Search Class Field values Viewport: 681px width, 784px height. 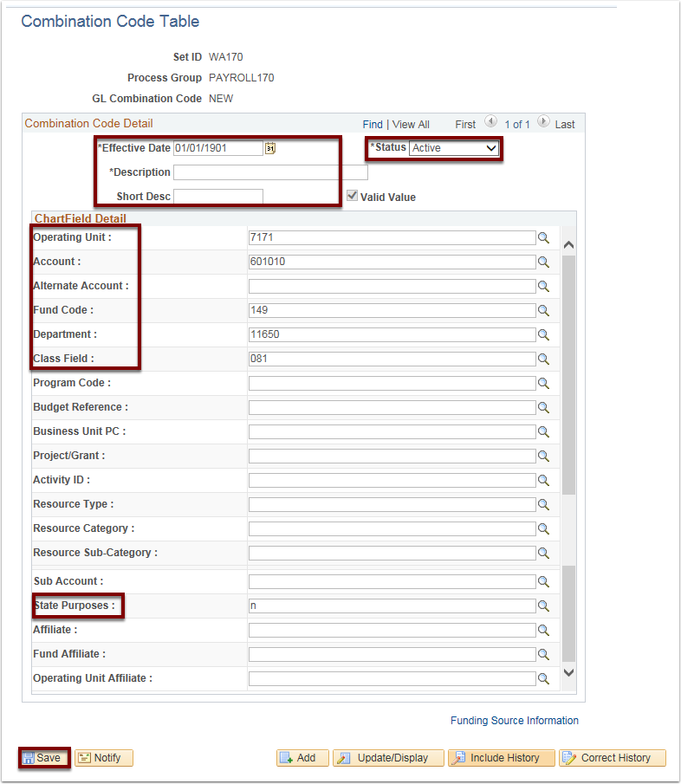pos(543,359)
